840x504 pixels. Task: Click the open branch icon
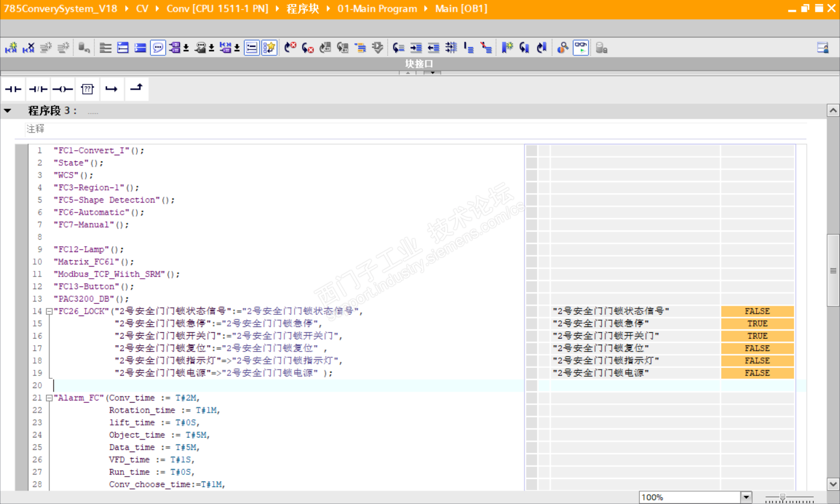point(111,89)
